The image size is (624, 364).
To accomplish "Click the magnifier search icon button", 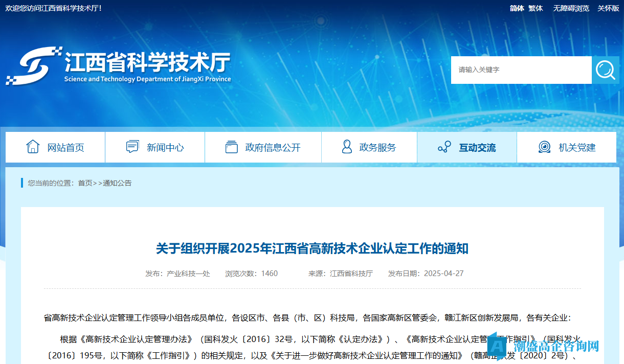I will 605,70.
